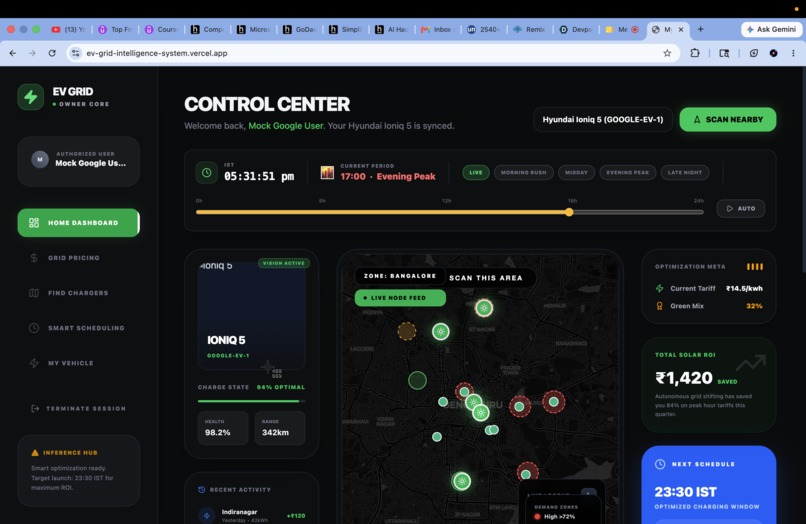Click the Next Schedule clock icon

pos(660,464)
